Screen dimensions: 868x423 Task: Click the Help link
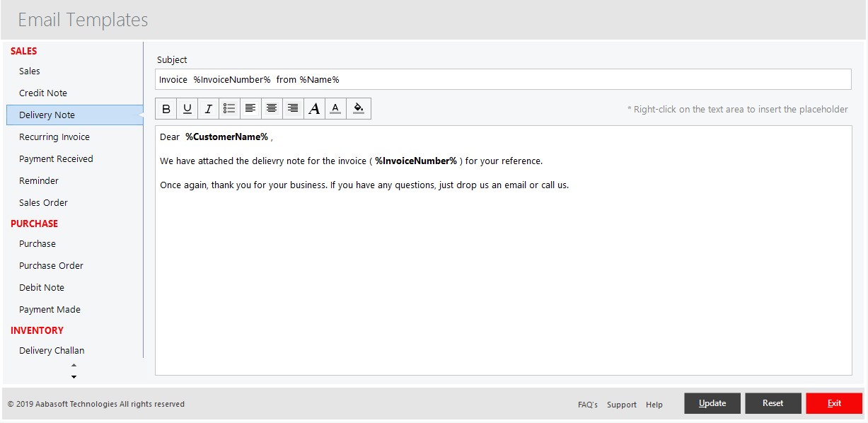tap(654, 404)
